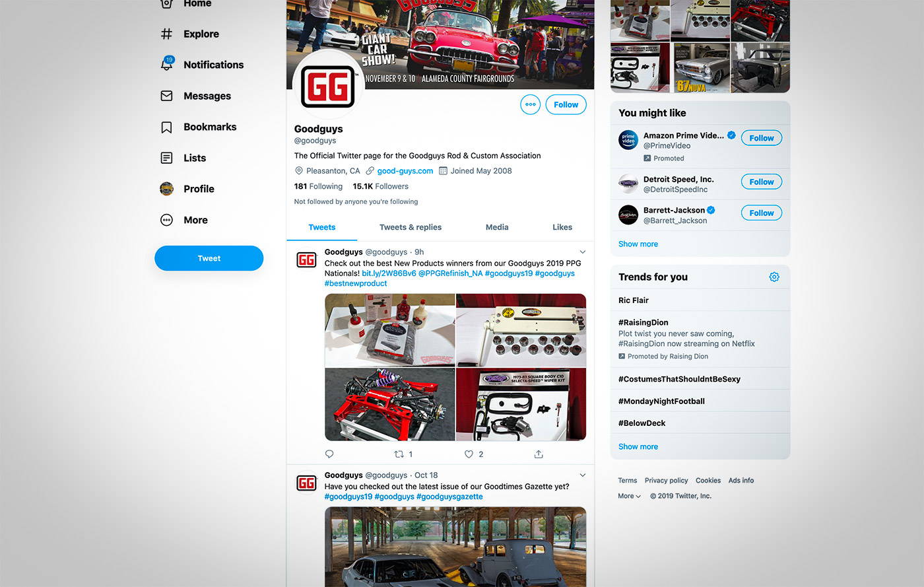The width and height of the screenshot is (924, 587).
Task: Switch to the Media tab
Action: (497, 227)
